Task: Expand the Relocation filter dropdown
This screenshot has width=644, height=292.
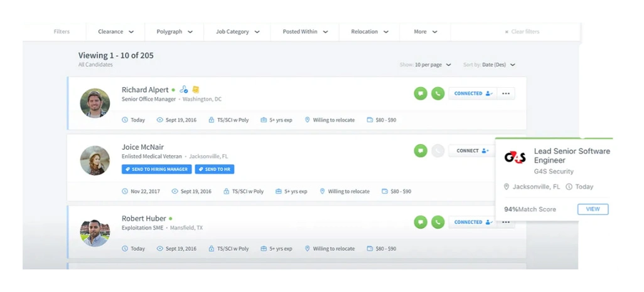Action: click(x=369, y=31)
